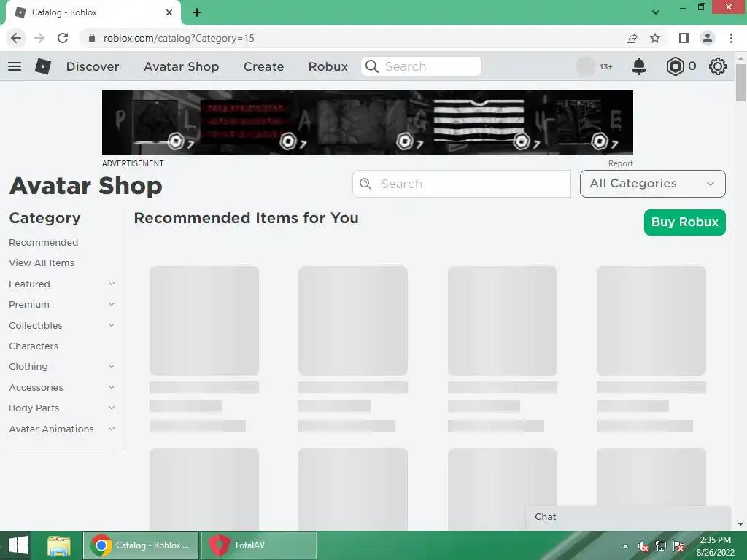The height and width of the screenshot is (560, 747).
Task: View site information lock icon
Action: [x=92, y=38]
